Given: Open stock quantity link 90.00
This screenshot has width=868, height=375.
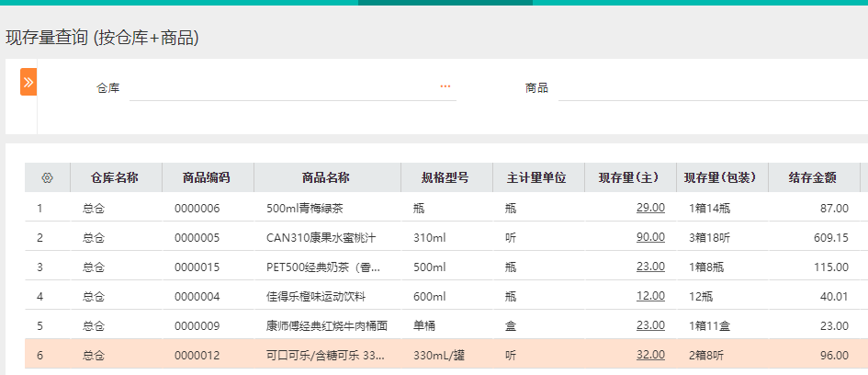Looking at the screenshot, I should [650, 237].
